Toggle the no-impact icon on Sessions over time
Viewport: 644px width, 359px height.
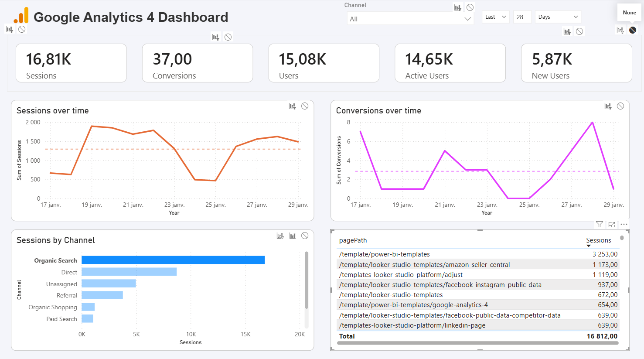click(305, 106)
